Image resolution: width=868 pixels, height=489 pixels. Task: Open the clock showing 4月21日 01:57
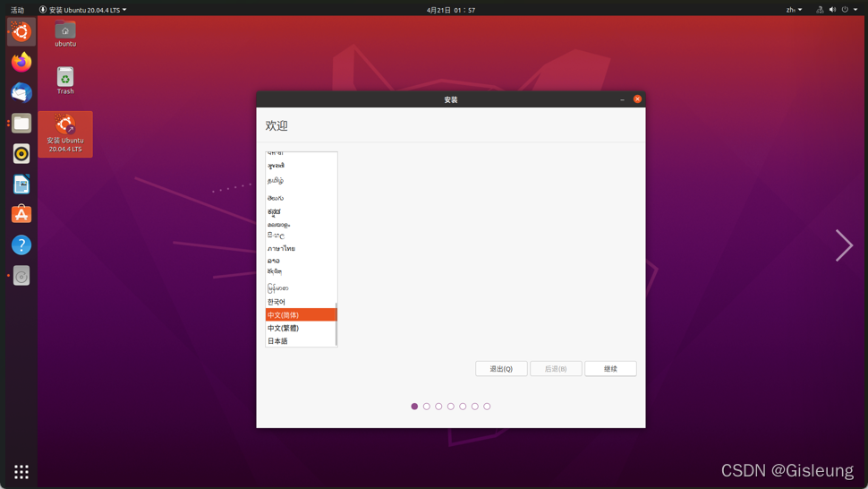click(451, 10)
